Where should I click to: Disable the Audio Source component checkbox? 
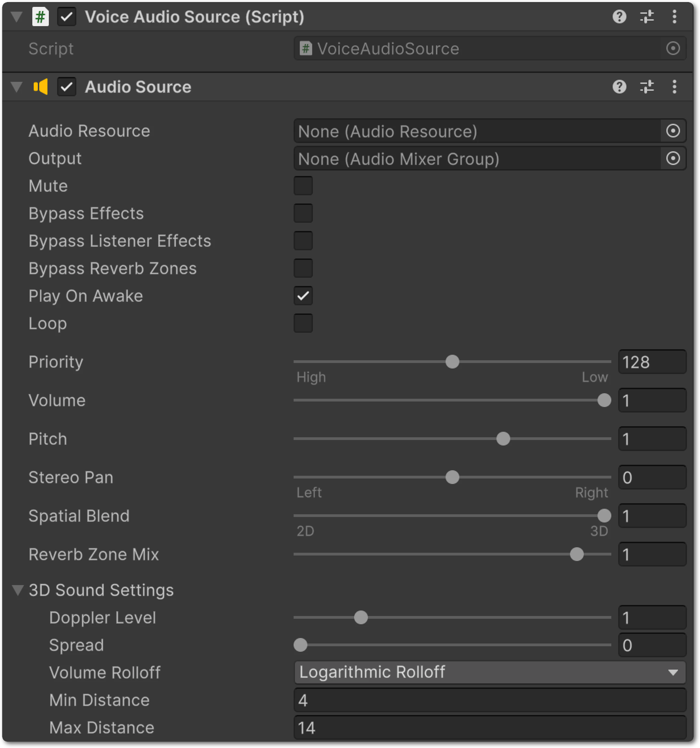(67, 87)
